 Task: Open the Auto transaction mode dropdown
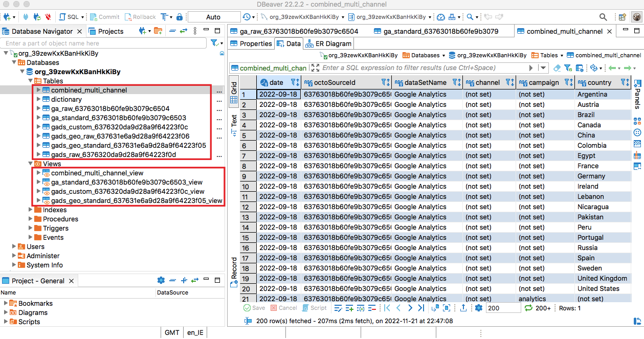click(x=213, y=17)
